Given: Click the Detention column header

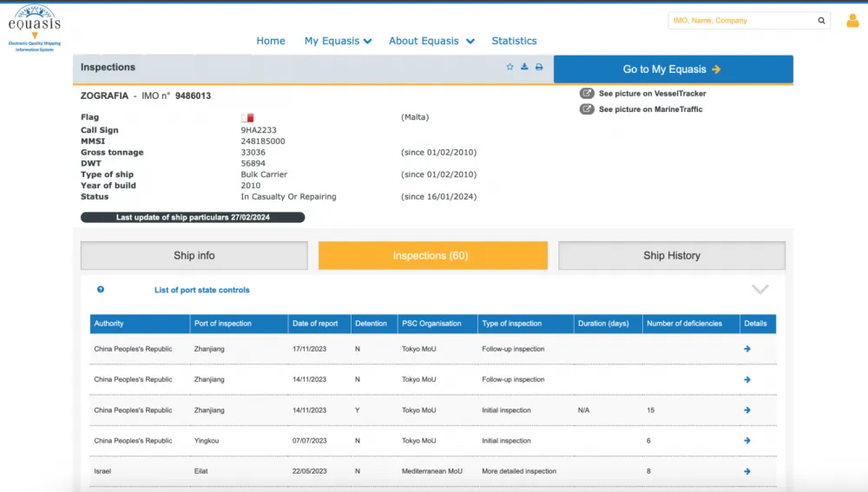Looking at the screenshot, I should [374, 324].
